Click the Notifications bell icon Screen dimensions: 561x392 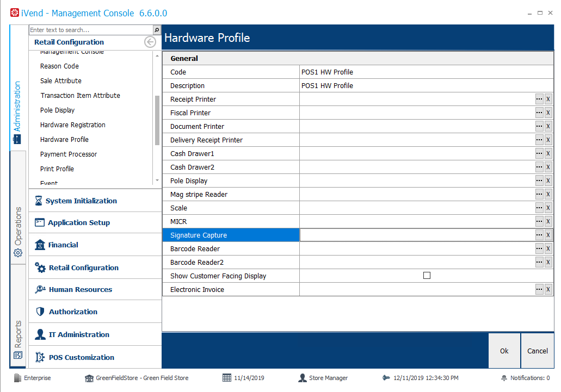(504, 378)
